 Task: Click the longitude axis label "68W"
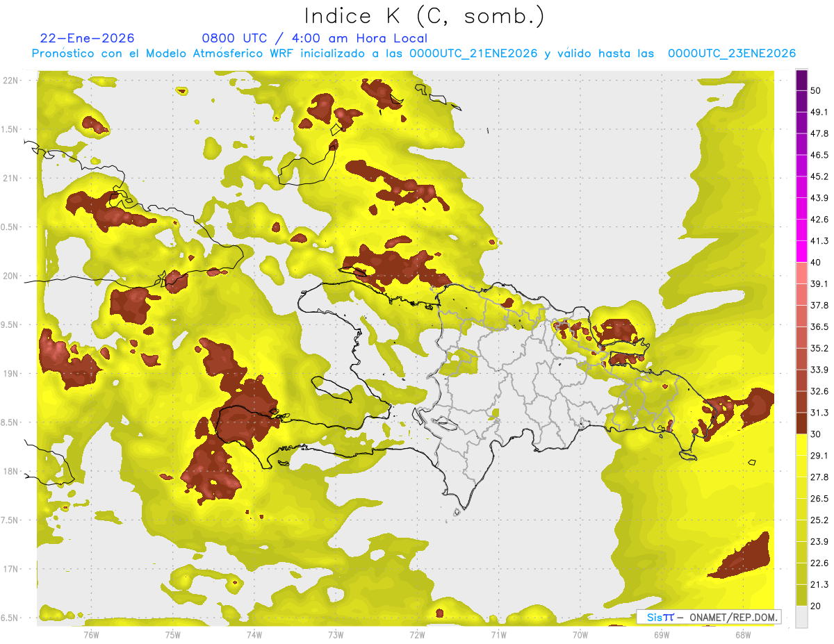tap(743, 634)
